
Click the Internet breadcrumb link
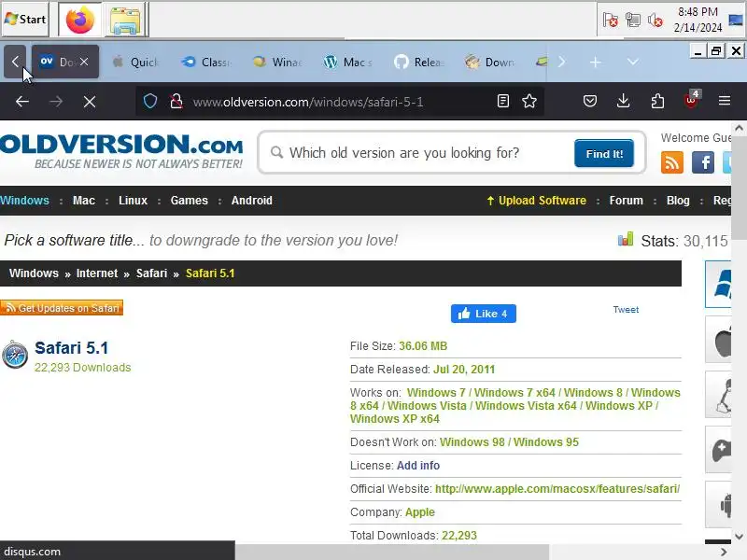[97, 273]
